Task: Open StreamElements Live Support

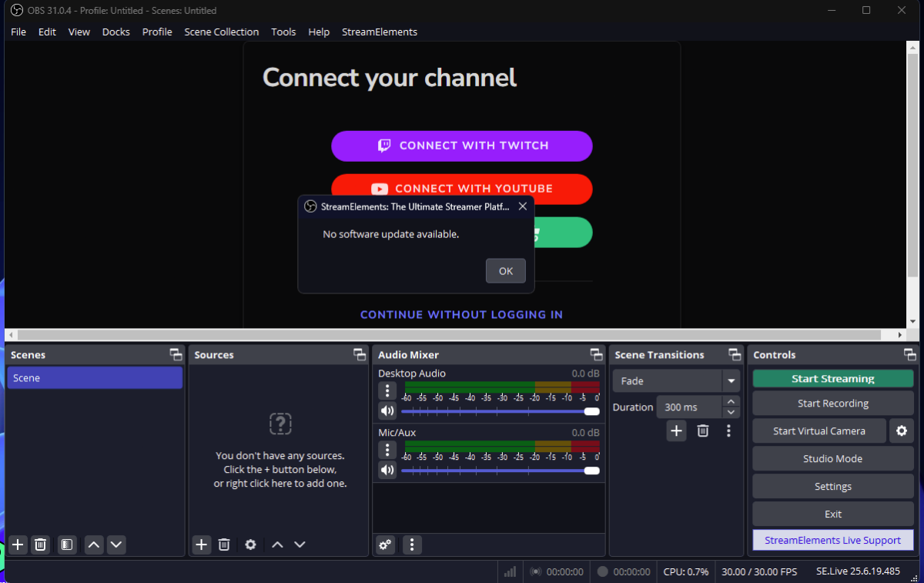Action: 833,540
